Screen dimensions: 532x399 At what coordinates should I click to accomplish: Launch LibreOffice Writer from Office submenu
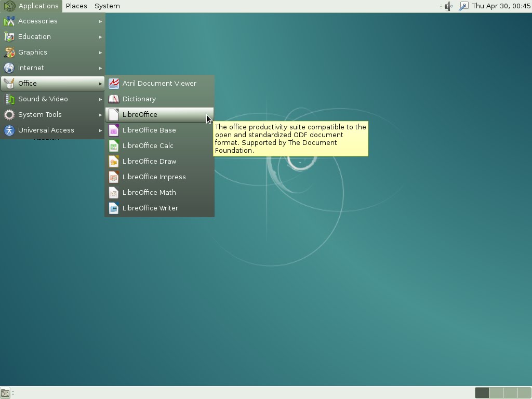point(159,208)
